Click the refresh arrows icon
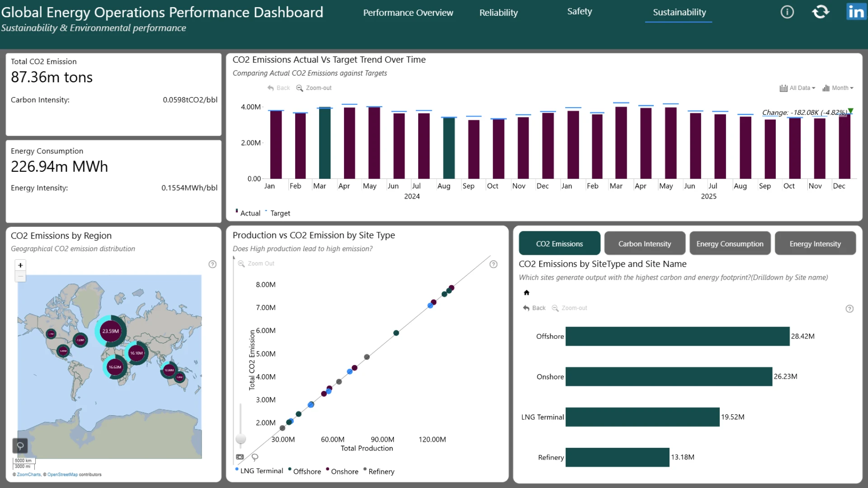The image size is (868, 488). (x=821, y=12)
